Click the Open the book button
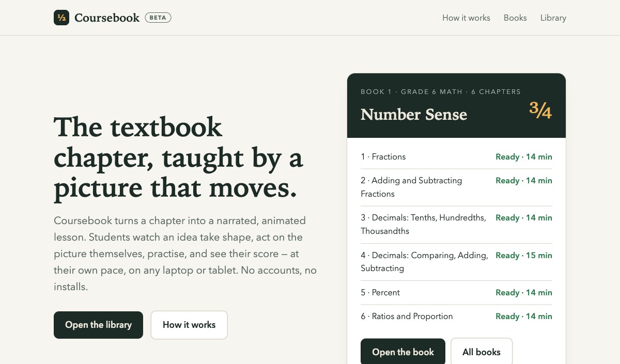Viewport: 620px width, 364px height. click(x=403, y=352)
